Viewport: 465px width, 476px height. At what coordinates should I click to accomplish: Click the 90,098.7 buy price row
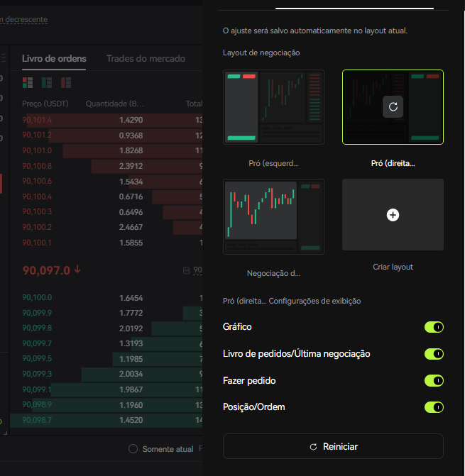pyautogui.click(x=37, y=421)
